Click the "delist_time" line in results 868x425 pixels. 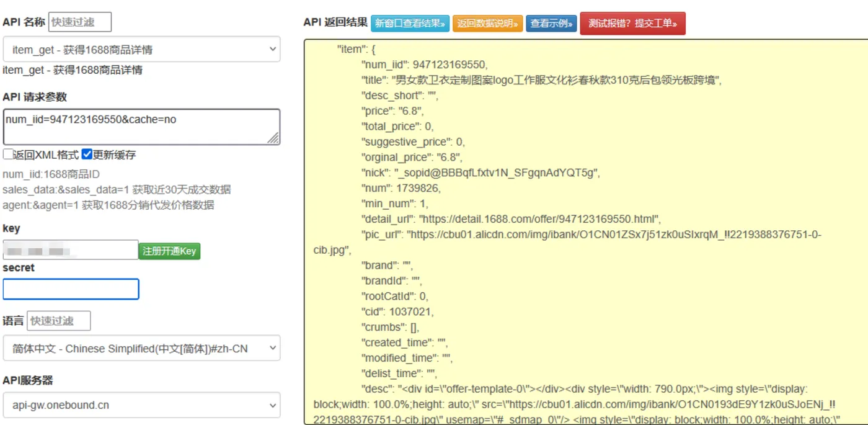[399, 374]
